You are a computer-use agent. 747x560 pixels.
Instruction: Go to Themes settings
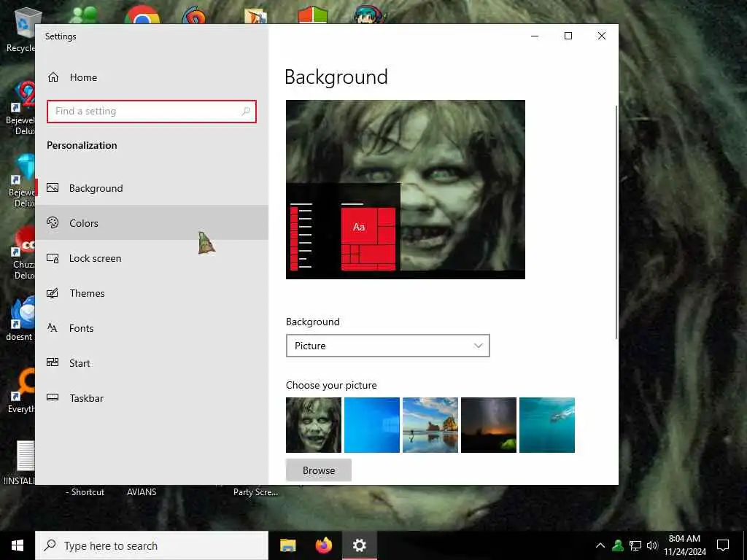pos(152,293)
